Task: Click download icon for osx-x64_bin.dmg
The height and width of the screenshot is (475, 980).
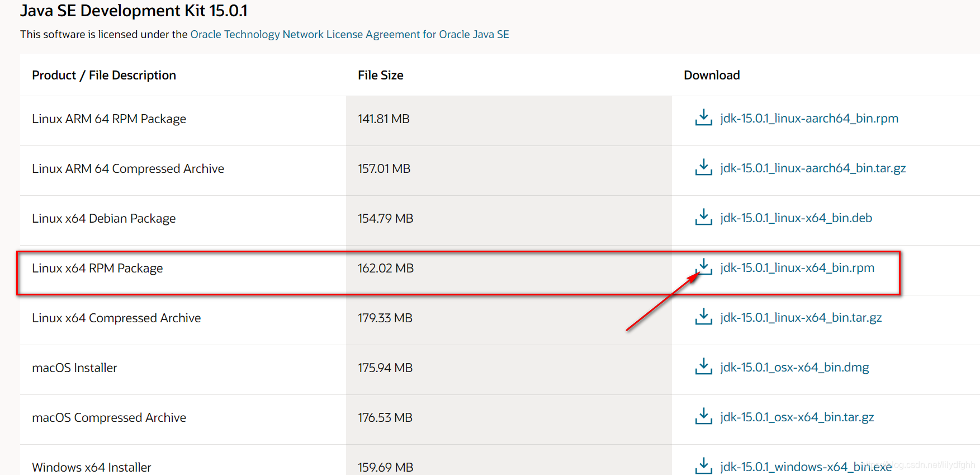Action: (x=703, y=367)
